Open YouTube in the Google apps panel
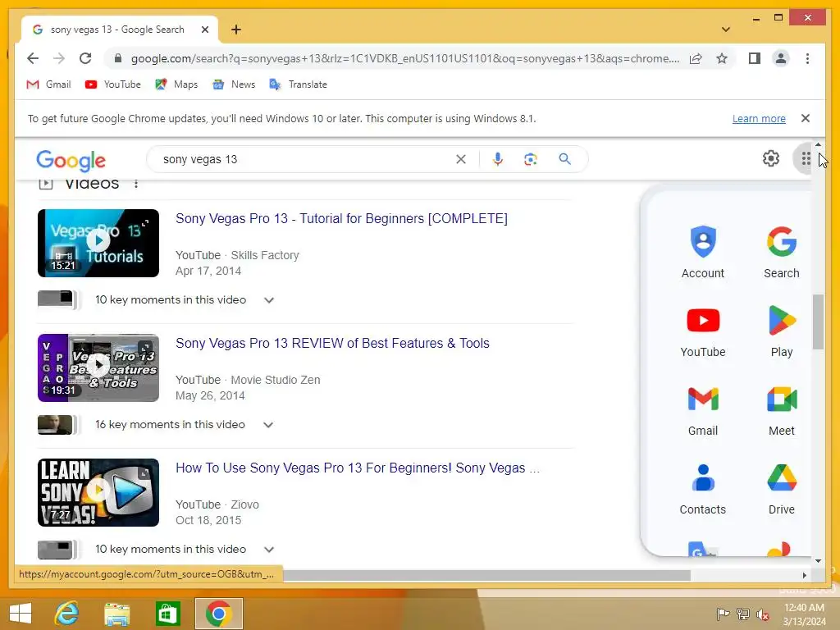This screenshot has height=630, width=840. point(703,331)
